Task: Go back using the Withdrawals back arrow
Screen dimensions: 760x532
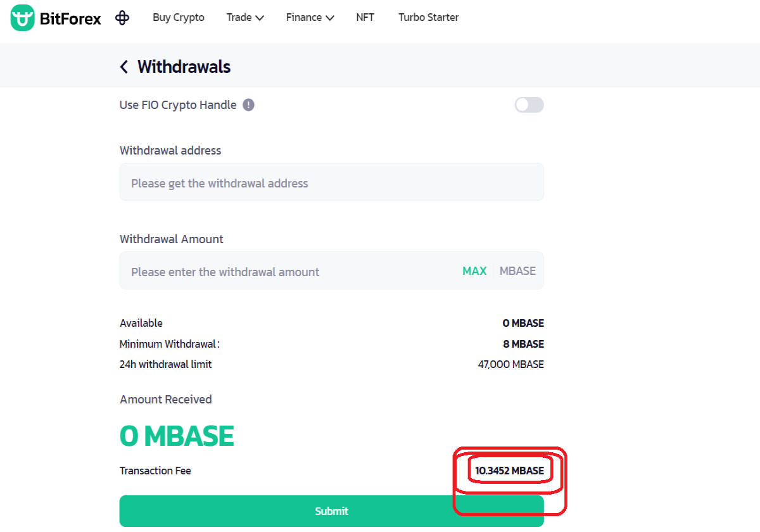Action: click(124, 66)
